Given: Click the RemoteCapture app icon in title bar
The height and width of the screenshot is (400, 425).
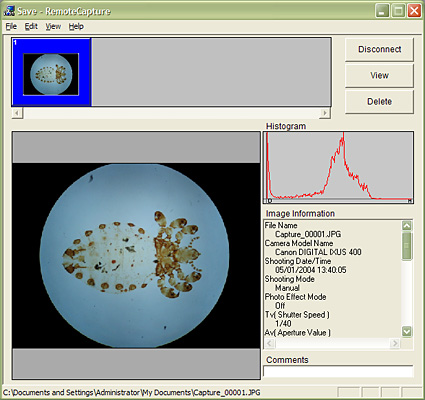Looking at the screenshot, I should tap(9, 11).
